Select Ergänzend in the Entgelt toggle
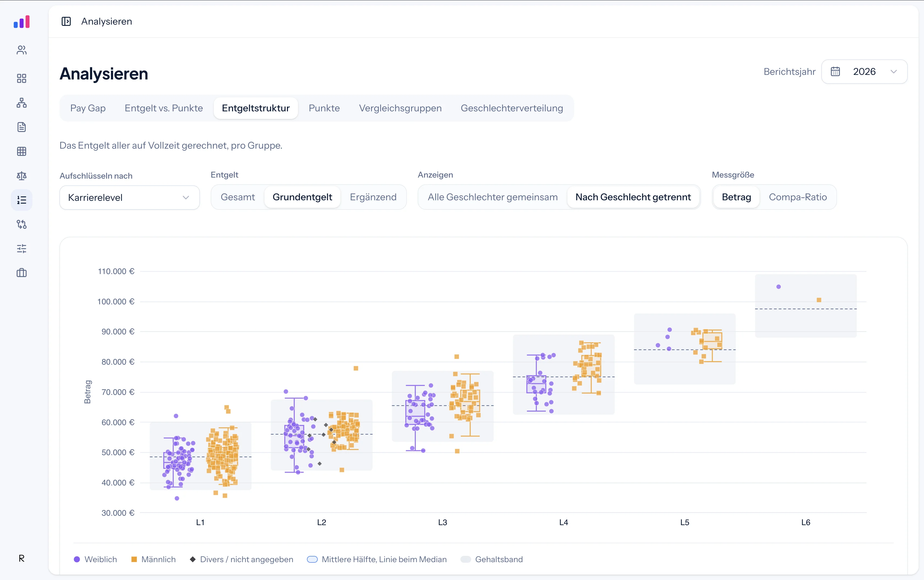This screenshot has height=580, width=924. click(373, 197)
